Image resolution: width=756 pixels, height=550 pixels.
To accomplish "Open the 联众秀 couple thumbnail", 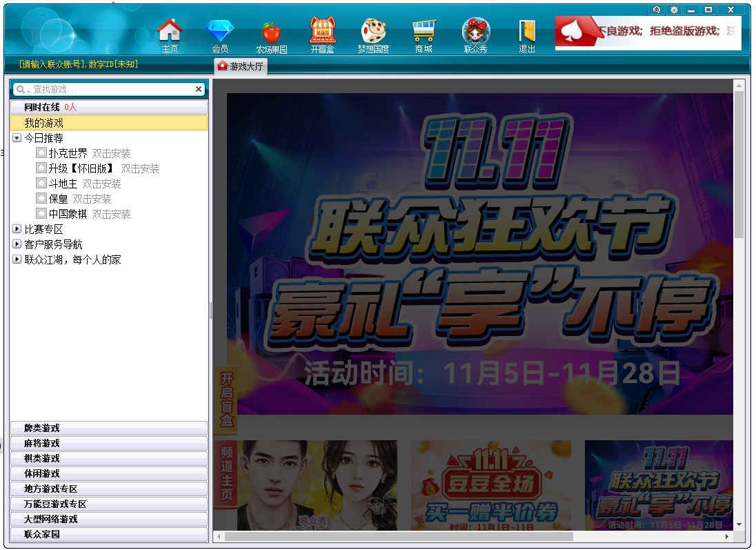I will 317,485.
